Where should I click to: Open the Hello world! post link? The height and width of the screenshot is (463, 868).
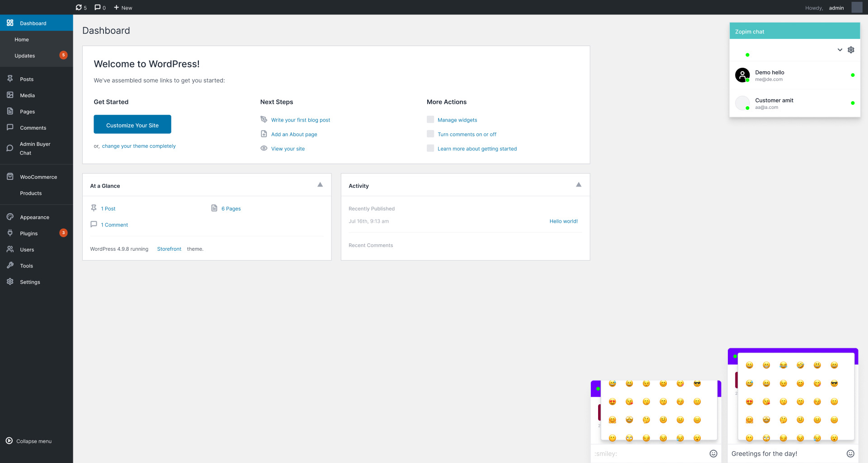point(563,221)
